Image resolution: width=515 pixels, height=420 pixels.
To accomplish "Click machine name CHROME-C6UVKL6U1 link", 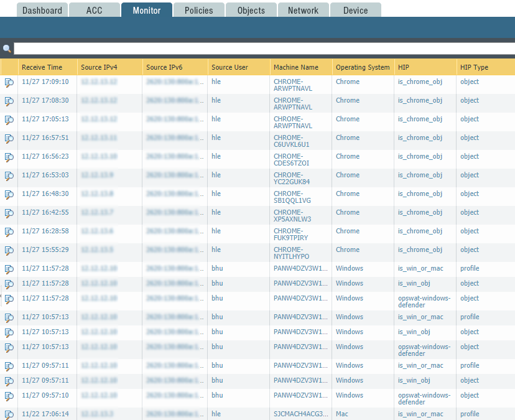I will [291, 141].
